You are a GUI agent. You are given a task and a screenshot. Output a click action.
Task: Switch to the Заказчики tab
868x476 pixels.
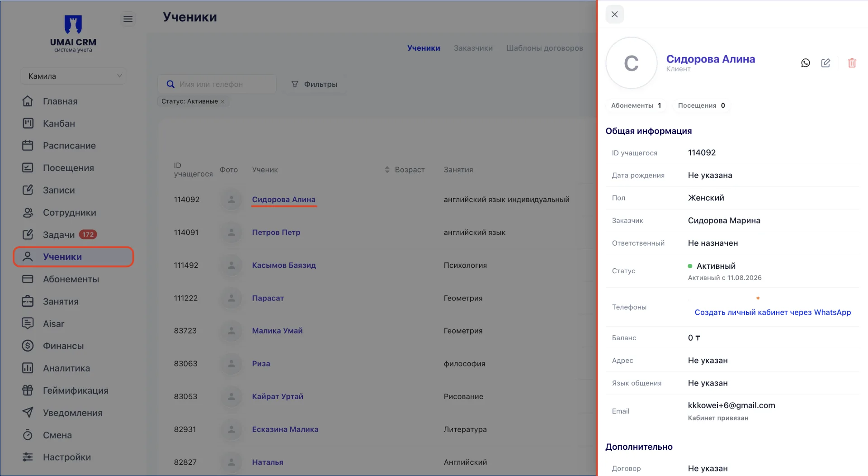(473, 48)
